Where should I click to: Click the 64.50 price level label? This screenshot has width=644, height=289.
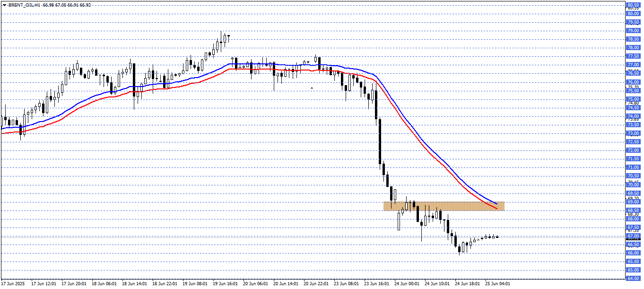(633, 279)
